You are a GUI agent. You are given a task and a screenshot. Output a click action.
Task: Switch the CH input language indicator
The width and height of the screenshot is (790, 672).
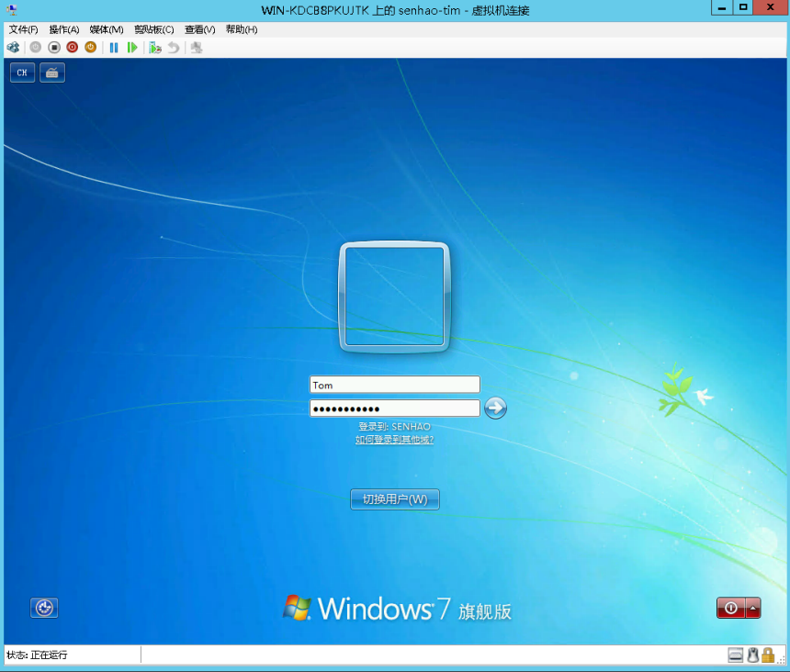tap(22, 73)
